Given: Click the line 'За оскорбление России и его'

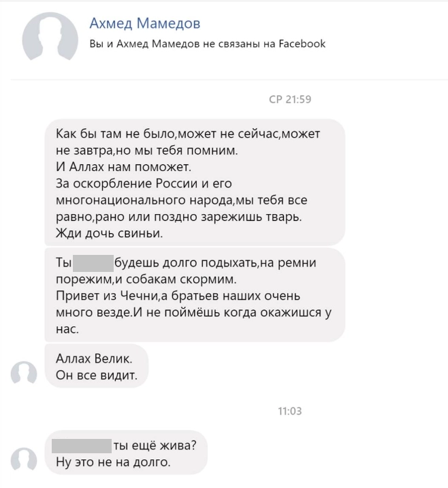Looking at the screenshot, I should coord(144,183).
